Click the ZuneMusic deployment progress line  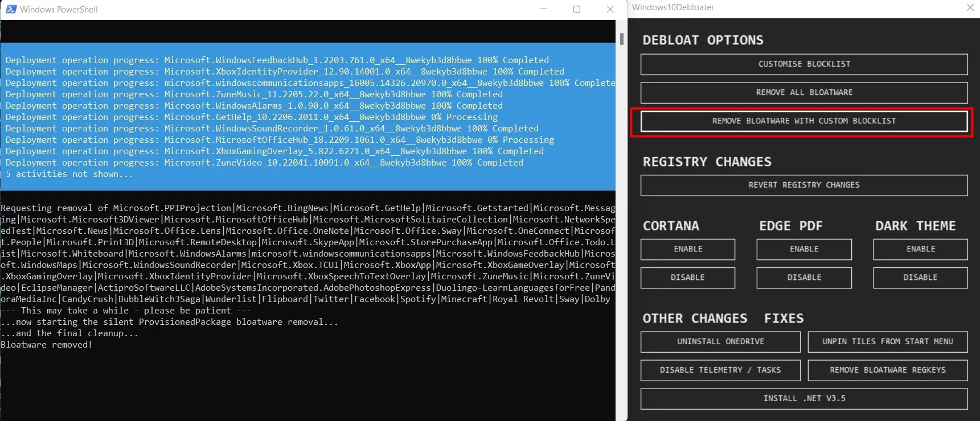[x=254, y=94]
